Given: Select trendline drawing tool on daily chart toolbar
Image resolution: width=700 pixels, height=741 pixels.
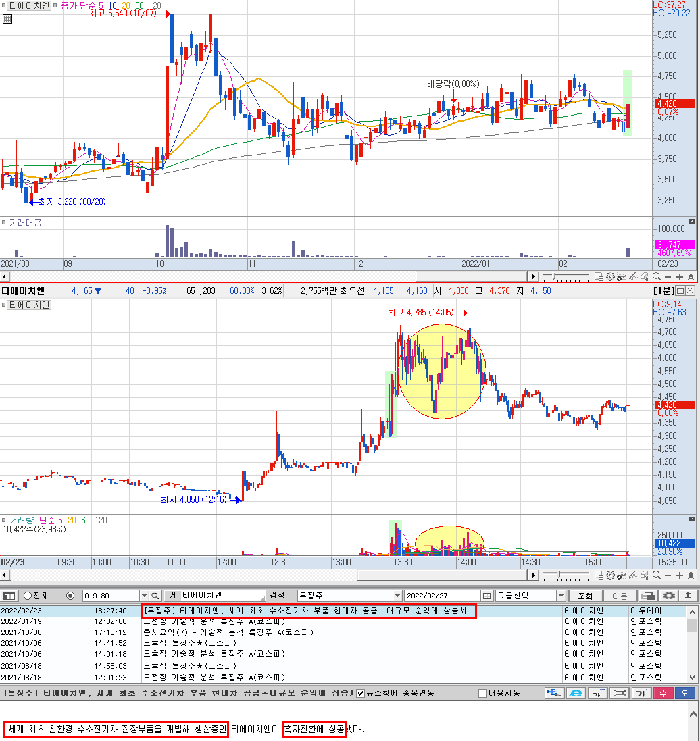Looking at the screenshot, I should [633, 277].
